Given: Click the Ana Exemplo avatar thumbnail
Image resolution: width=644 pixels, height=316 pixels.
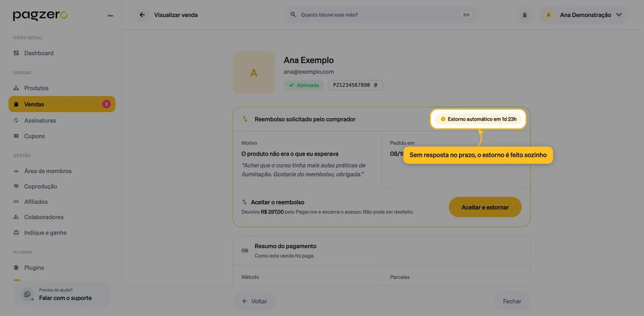Looking at the screenshot, I should 254,73.
